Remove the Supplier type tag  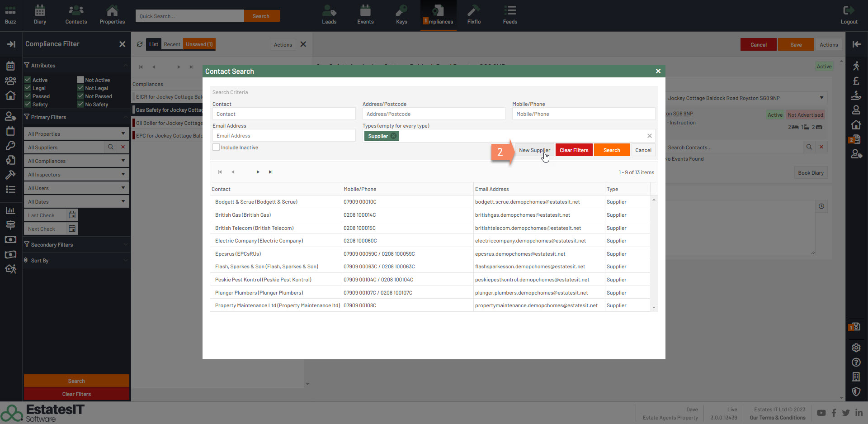[394, 136]
